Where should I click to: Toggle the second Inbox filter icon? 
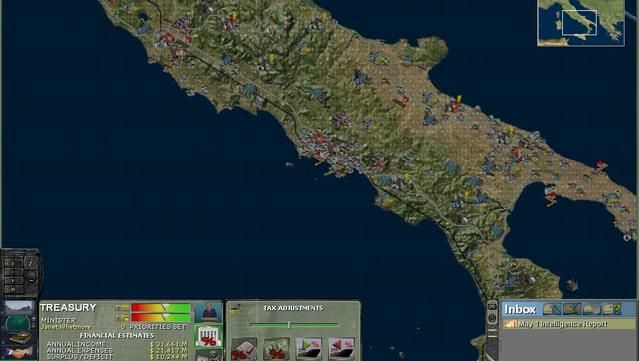[x=572, y=309]
